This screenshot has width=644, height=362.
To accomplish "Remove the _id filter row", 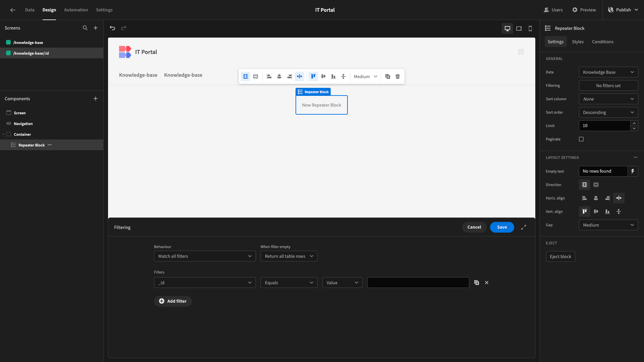I will (x=487, y=283).
